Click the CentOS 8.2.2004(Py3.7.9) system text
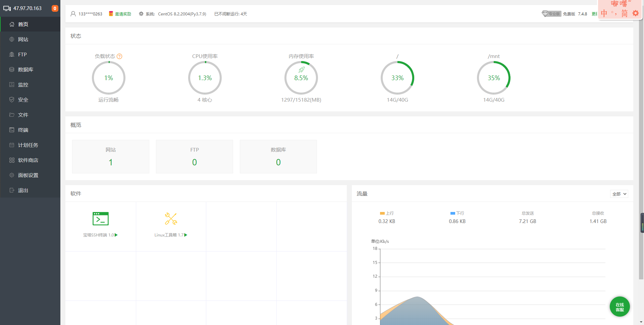Screen dimensions: 644x325 (x=182, y=14)
